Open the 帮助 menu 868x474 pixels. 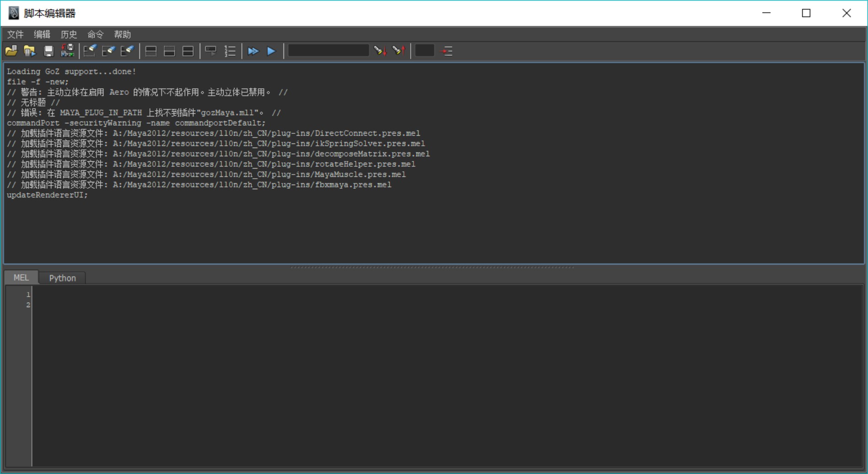tap(123, 34)
